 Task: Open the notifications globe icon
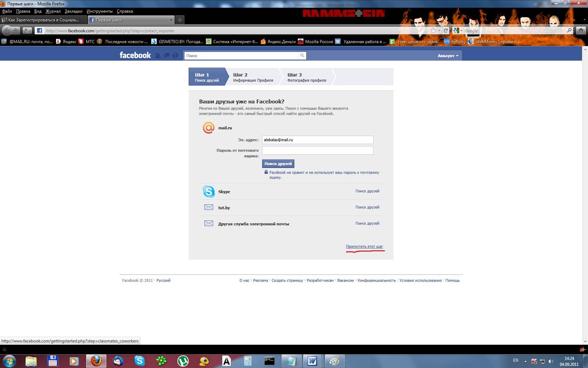point(175,55)
